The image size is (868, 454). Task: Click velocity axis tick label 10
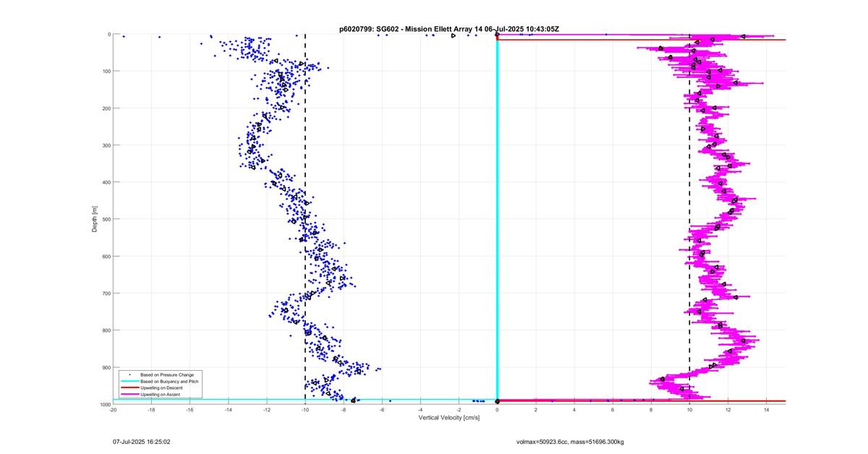(689, 410)
